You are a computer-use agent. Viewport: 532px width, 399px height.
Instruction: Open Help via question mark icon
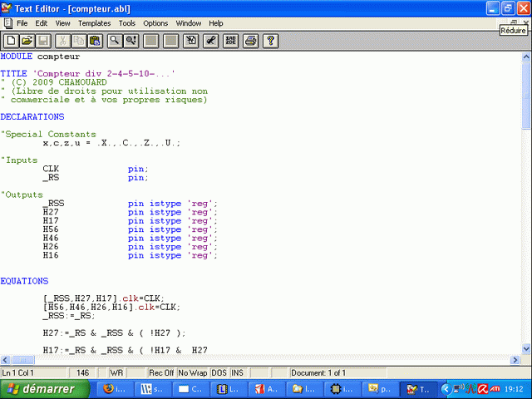click(269, 40)
